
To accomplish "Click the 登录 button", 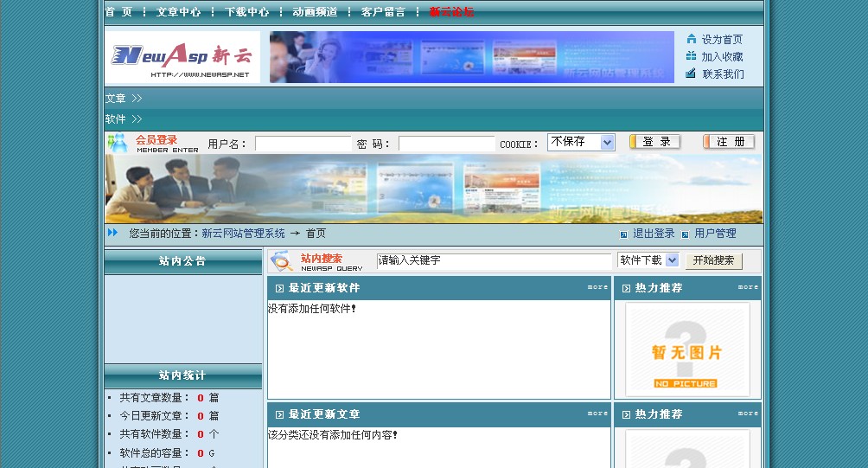I will [654, 143].
